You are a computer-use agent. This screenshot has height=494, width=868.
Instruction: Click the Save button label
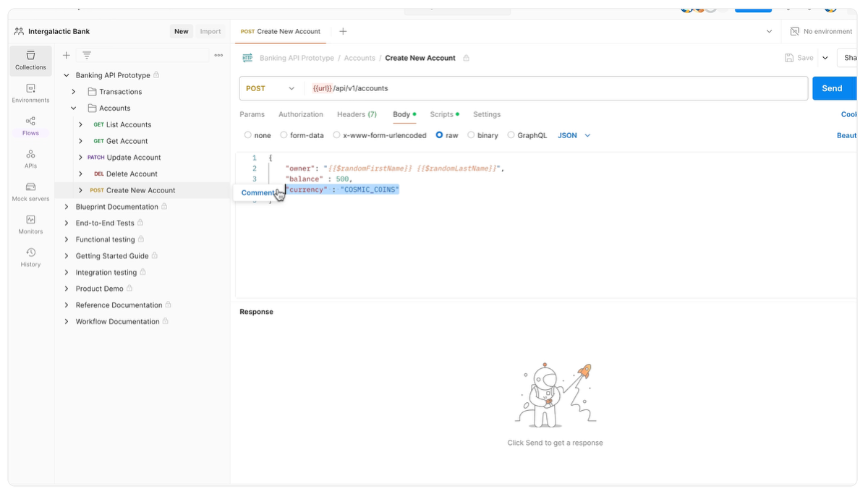(805, 58)
